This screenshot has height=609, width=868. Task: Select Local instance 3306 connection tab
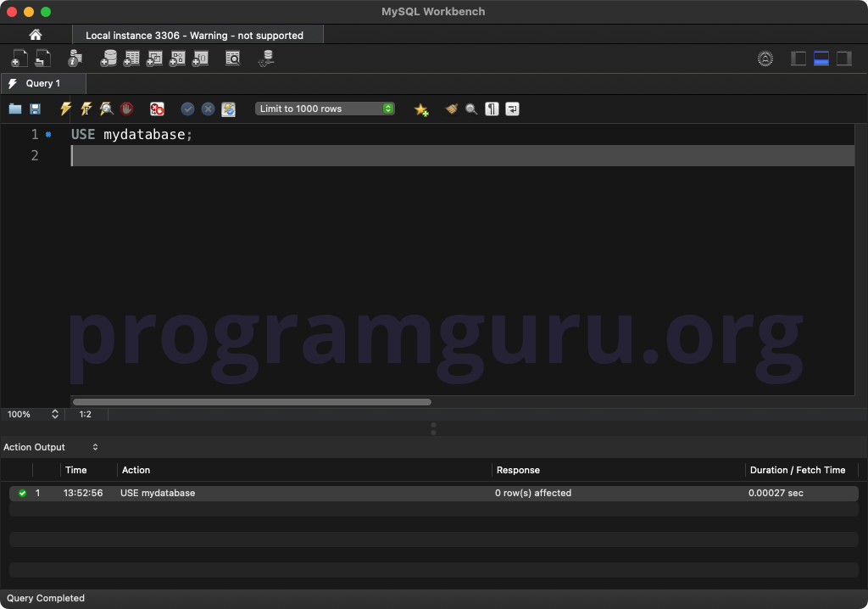pyautogui.click(x=198, y=35)
